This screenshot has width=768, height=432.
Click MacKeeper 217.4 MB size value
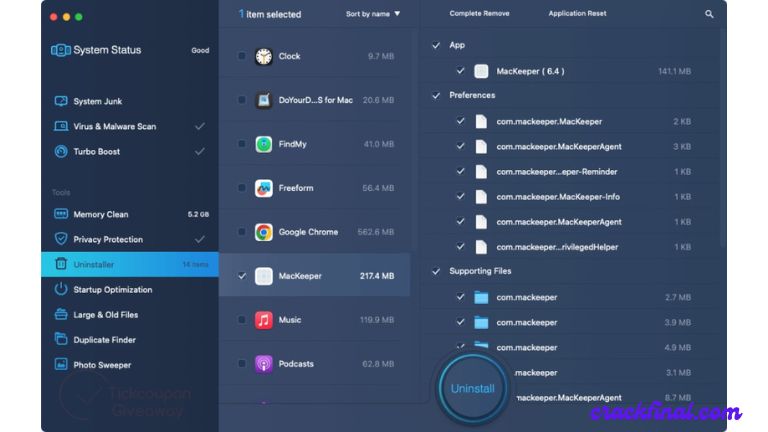377,276
